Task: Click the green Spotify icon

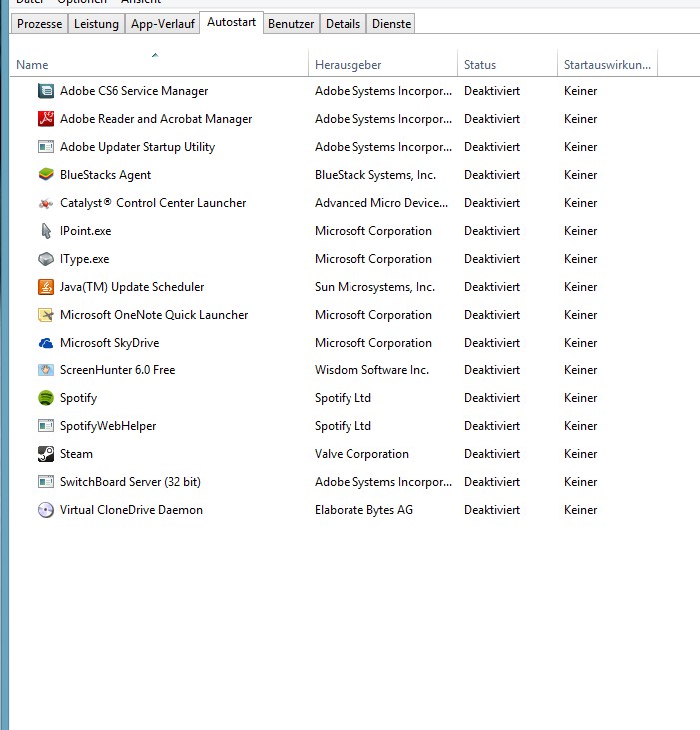Action: pos(46,398)
